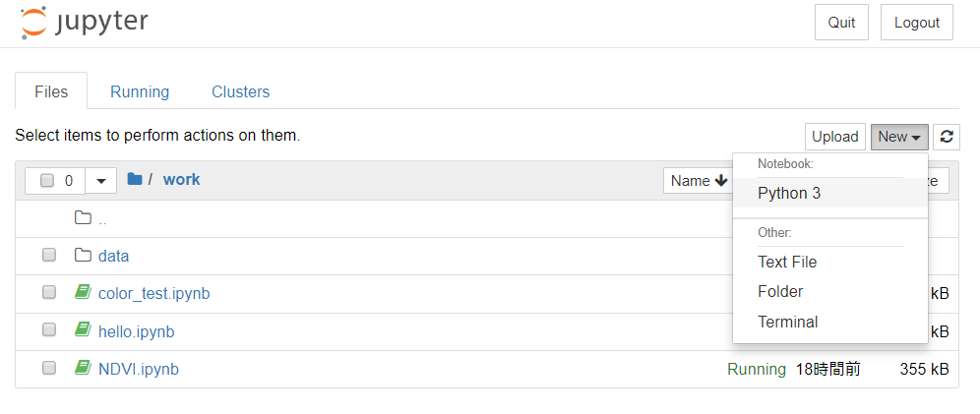Click the Jupyter logo

(84, 22)
